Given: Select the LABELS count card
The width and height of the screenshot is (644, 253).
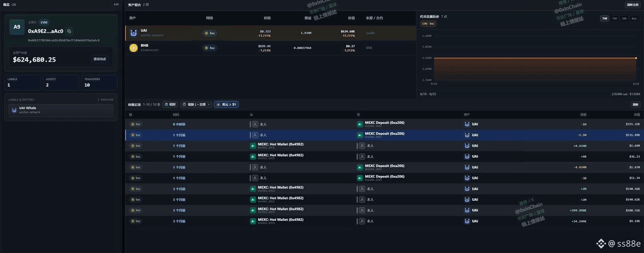Looking at the screenshot, I should [22, 82].
